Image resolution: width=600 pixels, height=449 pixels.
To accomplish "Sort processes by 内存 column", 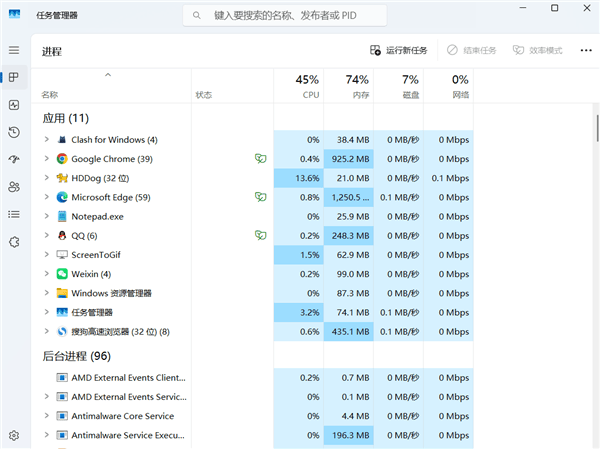I will pyautogui.click(x=358, y=86).
